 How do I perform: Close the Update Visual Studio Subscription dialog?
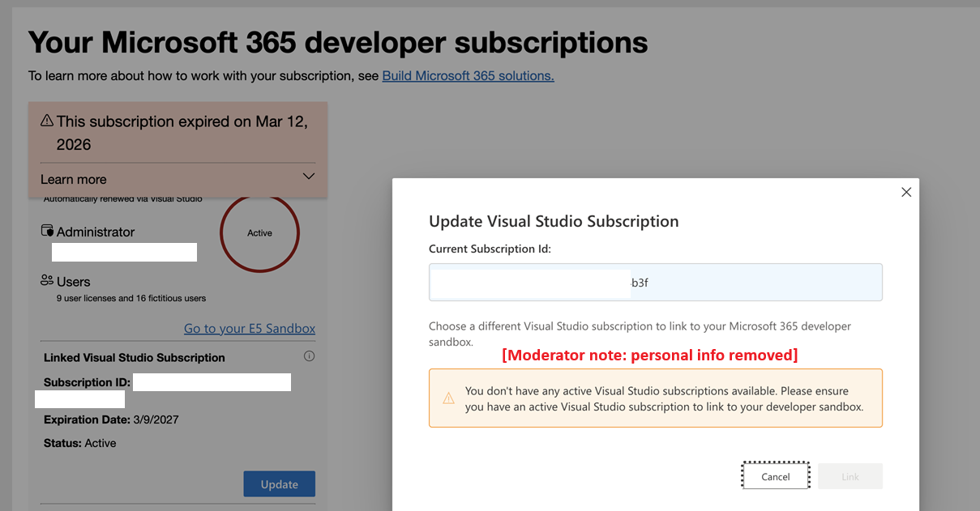(x=906, y=192)
